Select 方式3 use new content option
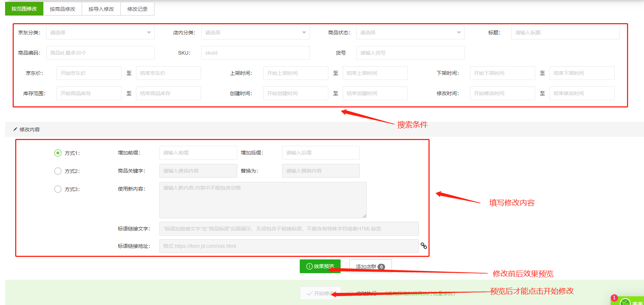 coord(58,189)
